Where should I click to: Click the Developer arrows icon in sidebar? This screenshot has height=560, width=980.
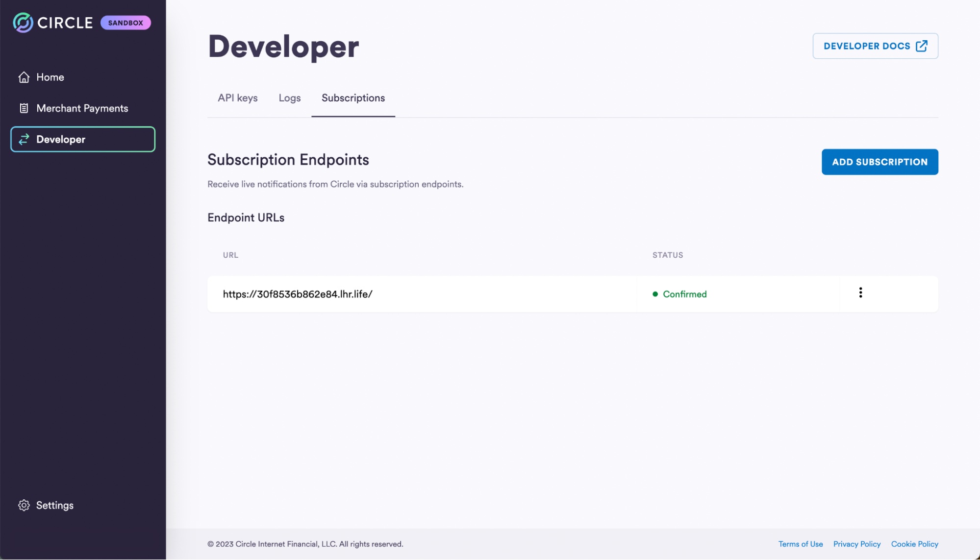[24, 140]
